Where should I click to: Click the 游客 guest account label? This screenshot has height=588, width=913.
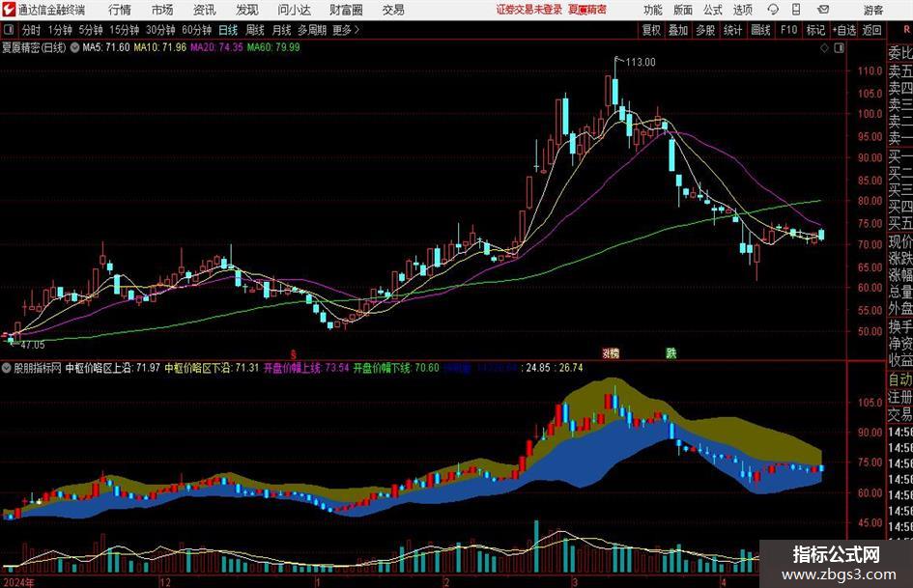pyautogui.click(x=873, y=10)
